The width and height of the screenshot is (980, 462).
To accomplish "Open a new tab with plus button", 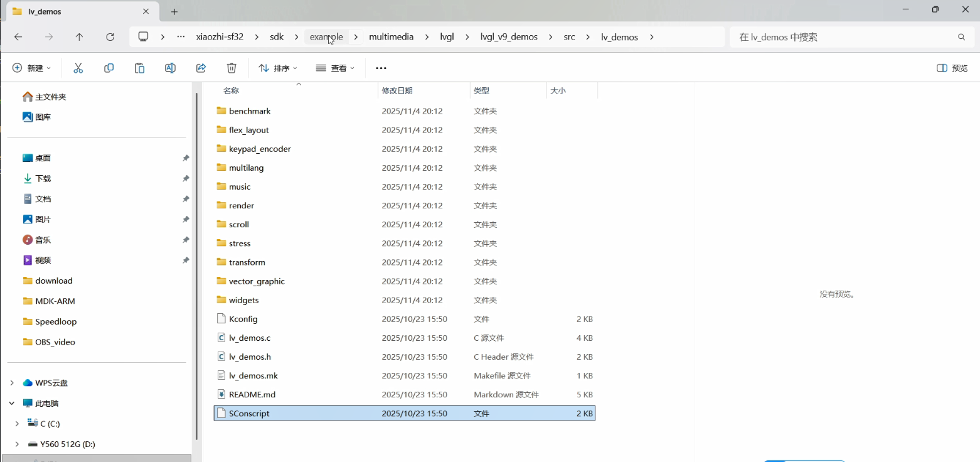I will (x=174, y=11).
